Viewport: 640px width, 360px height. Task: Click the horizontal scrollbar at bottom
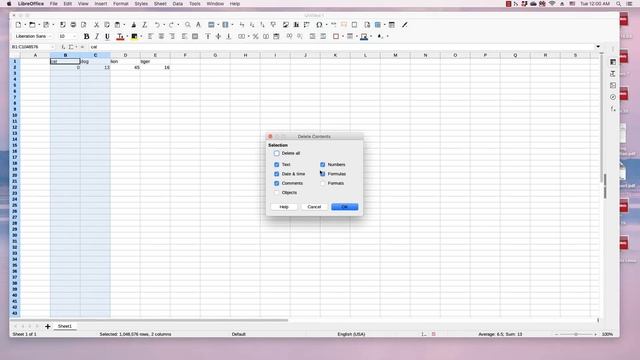click(x=150, y=320)
